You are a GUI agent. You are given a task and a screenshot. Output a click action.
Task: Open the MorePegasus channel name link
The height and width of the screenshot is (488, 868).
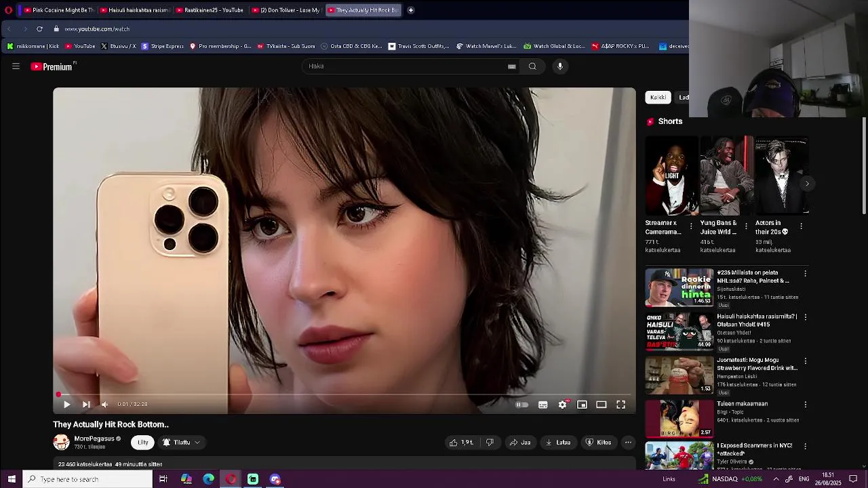[94, 439]
